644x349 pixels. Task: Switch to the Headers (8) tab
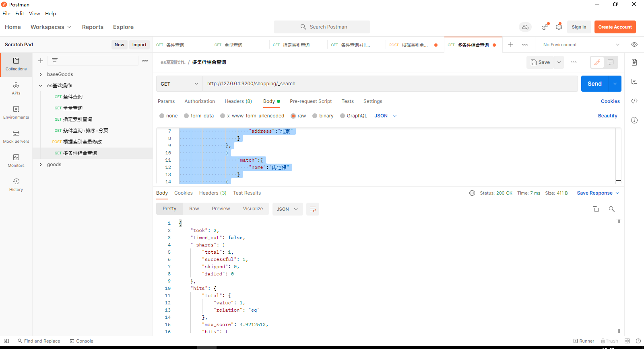tap(238, 101)
